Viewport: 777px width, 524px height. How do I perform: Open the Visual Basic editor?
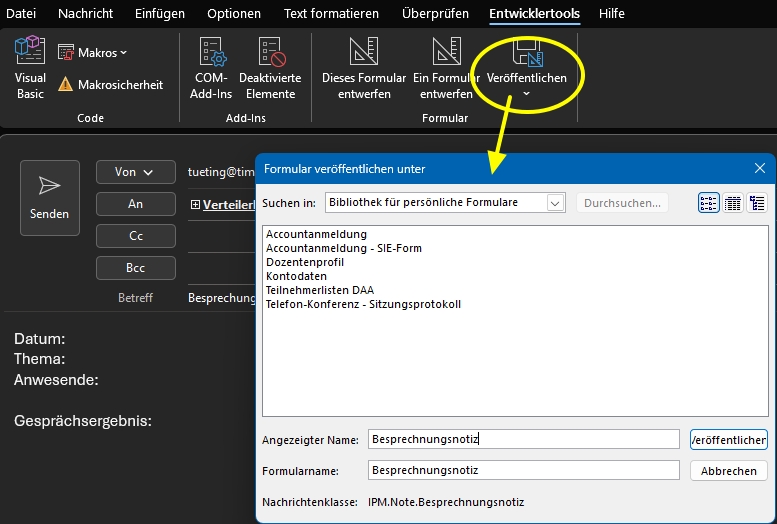tap(30, 67)
